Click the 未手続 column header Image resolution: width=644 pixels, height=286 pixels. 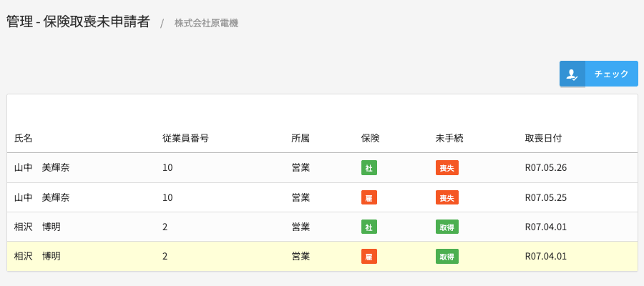pos(449,138)
